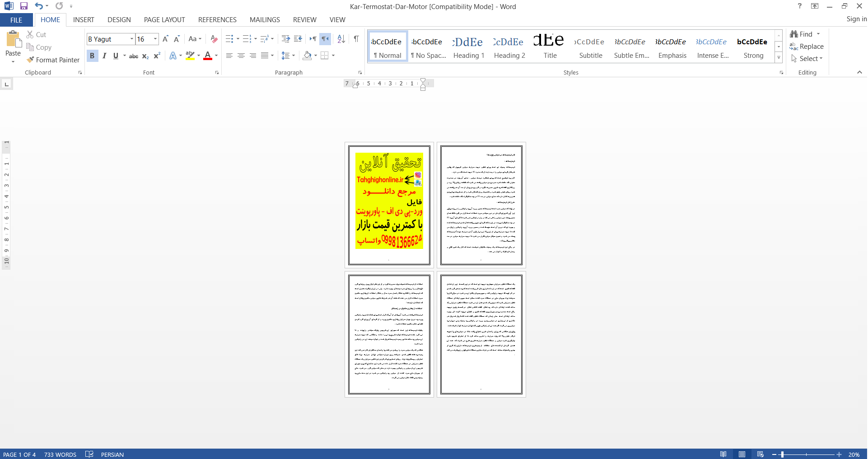Image resolution: width=868 pixels, height=459 pixels.
Task: Apply superscript formatting
Action: point(157,56)
